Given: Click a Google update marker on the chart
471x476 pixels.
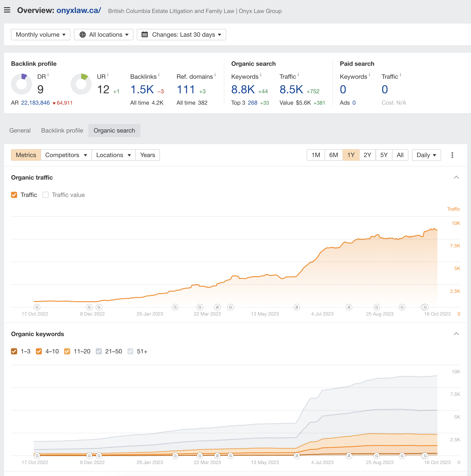Looking at the screenshot, I should 37,307.
